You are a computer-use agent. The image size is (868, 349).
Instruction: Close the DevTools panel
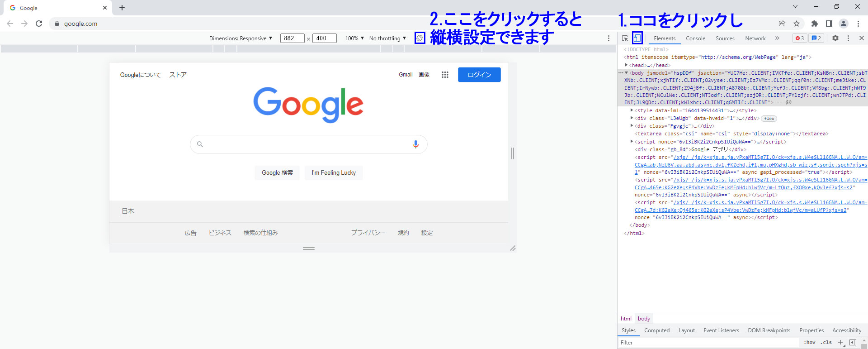862,38
